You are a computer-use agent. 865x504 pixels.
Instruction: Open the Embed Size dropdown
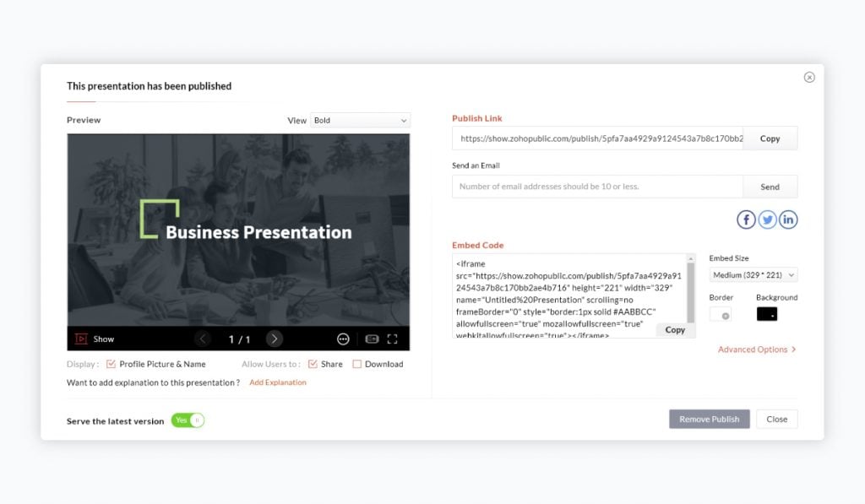[x=753, y=274]
